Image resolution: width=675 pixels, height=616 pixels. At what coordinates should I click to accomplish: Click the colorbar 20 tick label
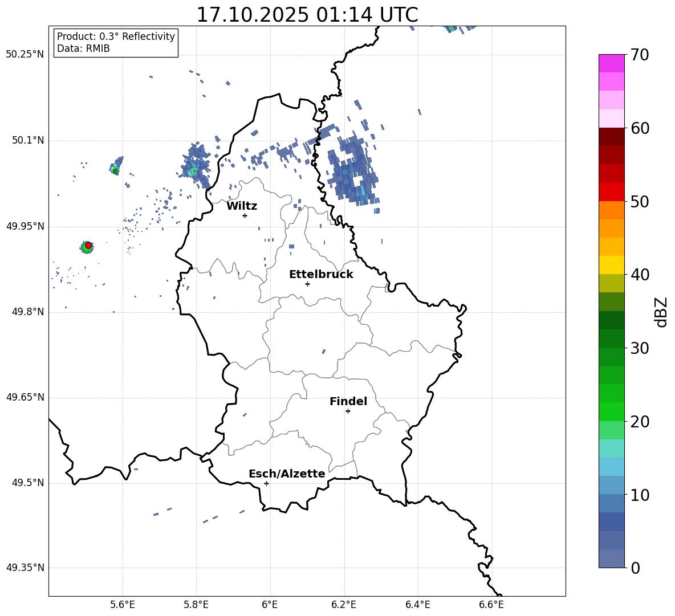tap(640, 421)
